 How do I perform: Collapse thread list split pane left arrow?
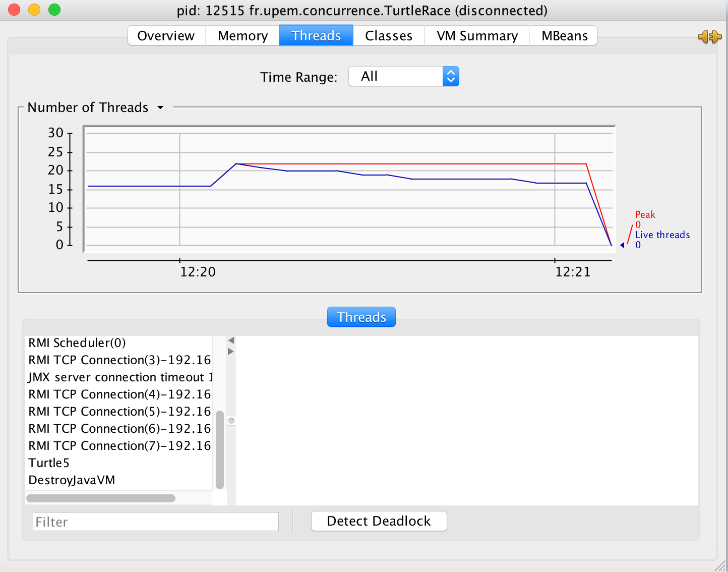(231, 340)
